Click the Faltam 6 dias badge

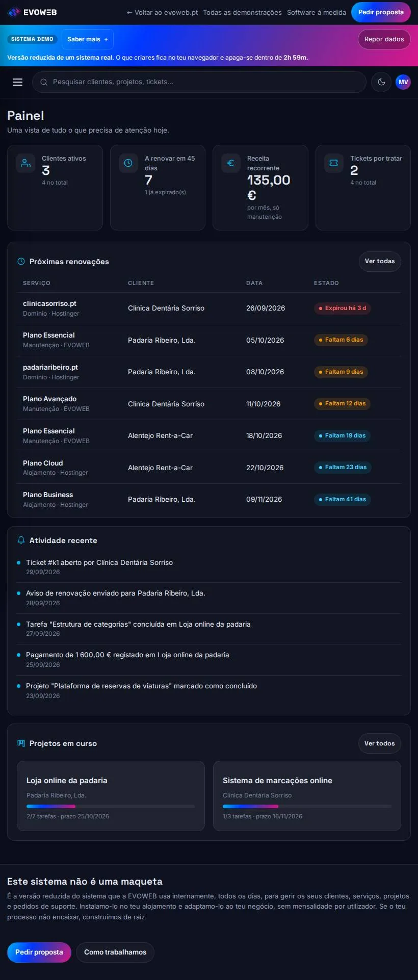(341, 340)
